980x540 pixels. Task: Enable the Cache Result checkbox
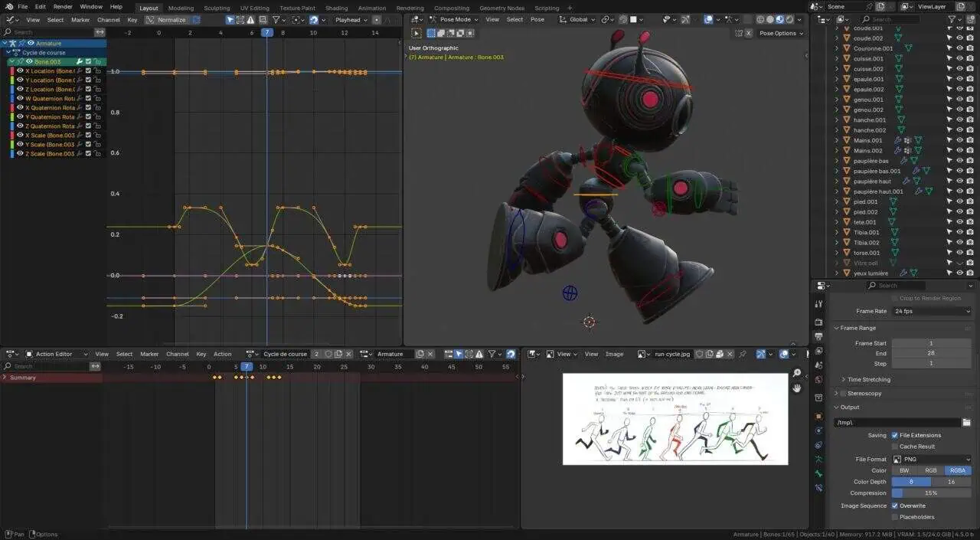895,447
